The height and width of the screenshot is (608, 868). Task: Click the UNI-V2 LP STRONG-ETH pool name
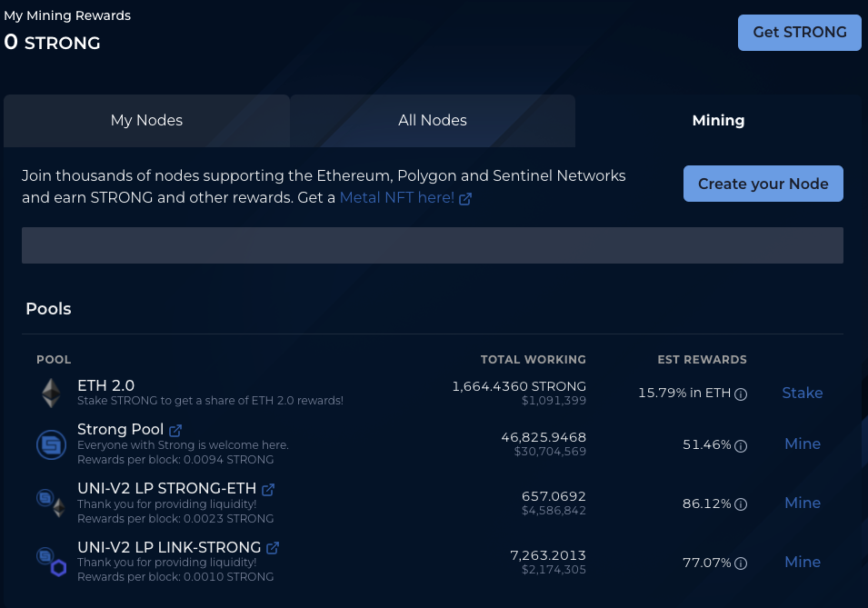pos(166,488)
